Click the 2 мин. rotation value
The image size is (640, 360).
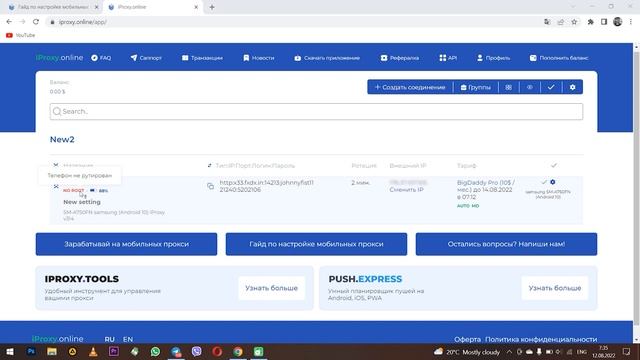click(360, 183)
